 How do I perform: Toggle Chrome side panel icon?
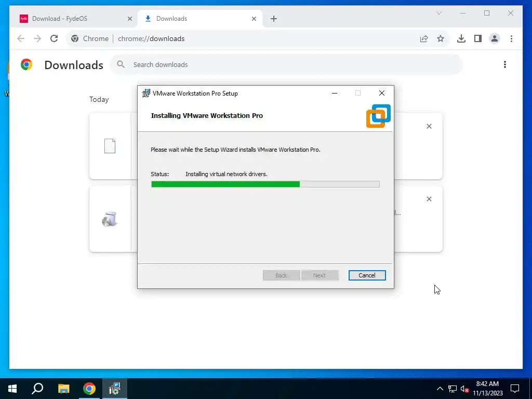478,38
